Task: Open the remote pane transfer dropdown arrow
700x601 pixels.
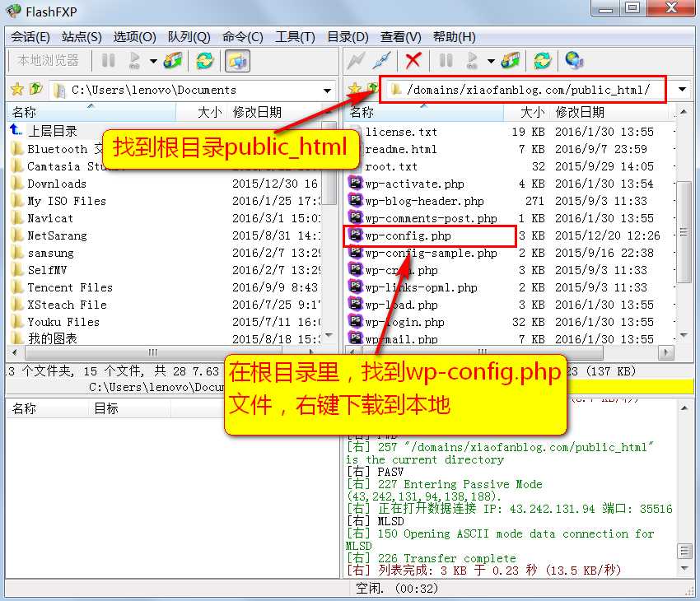Action: (x=491, y=61)
